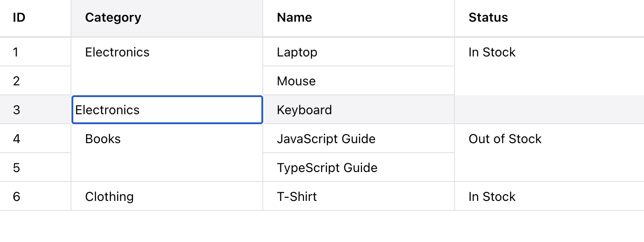Select the ID cell numbered 4
The height and width of the screenshot is (242, 644).
point(17,139)
